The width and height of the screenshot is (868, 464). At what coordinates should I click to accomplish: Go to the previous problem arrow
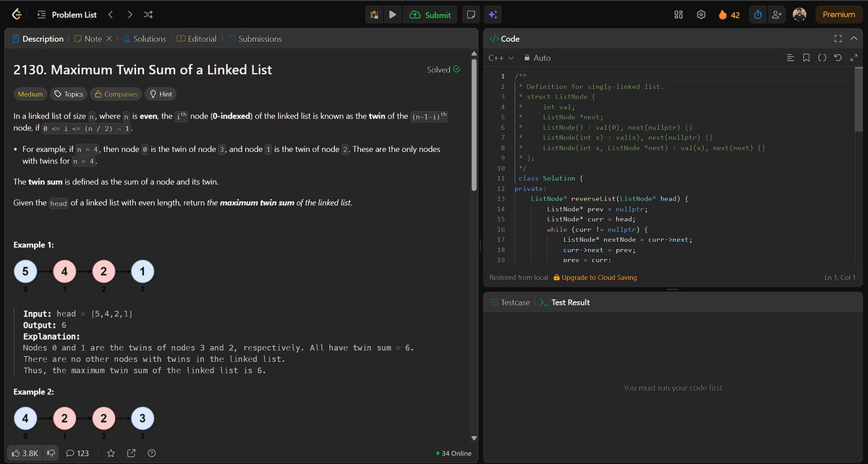point(110,14)
